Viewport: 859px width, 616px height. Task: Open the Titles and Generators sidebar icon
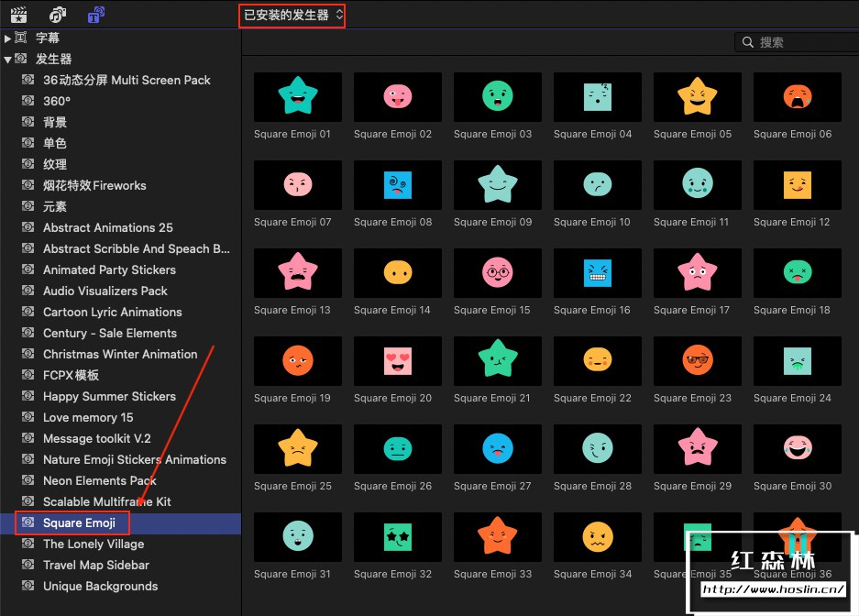click(96, 15)
